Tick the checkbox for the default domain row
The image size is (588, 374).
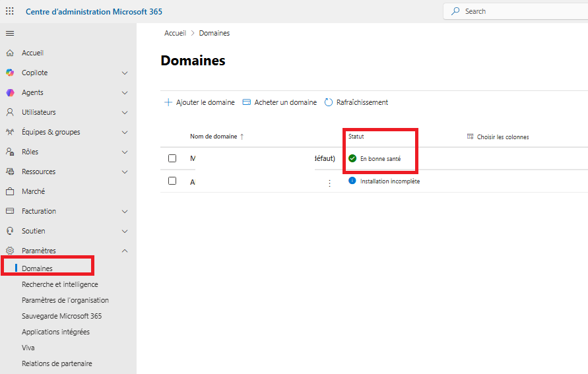click(172, 158)
